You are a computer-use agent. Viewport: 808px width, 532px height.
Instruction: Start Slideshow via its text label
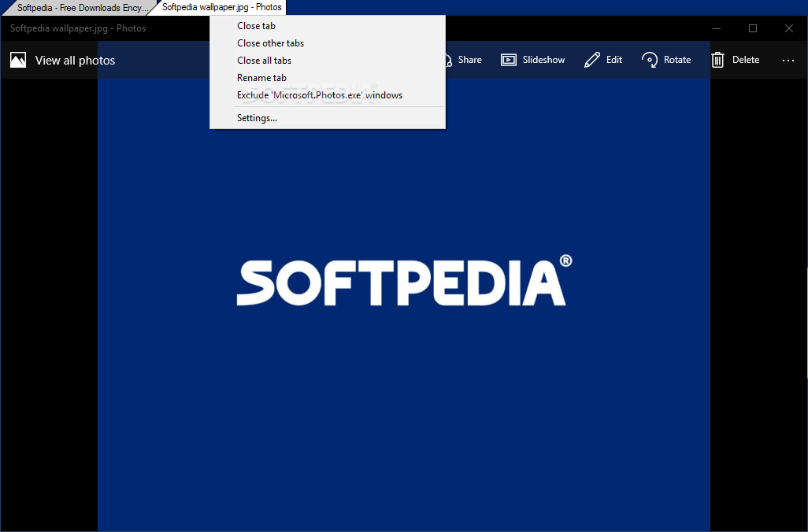(543, 60)
